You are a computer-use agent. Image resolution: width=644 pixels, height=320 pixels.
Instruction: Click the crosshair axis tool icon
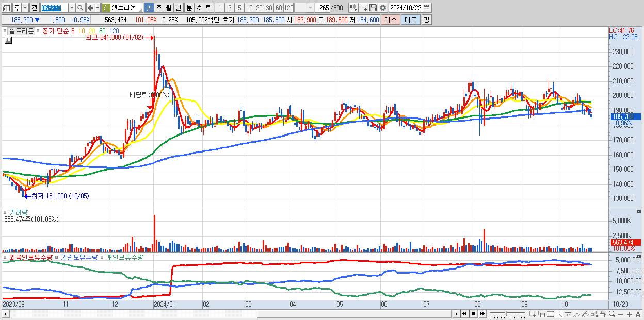(x=559, y=314)
